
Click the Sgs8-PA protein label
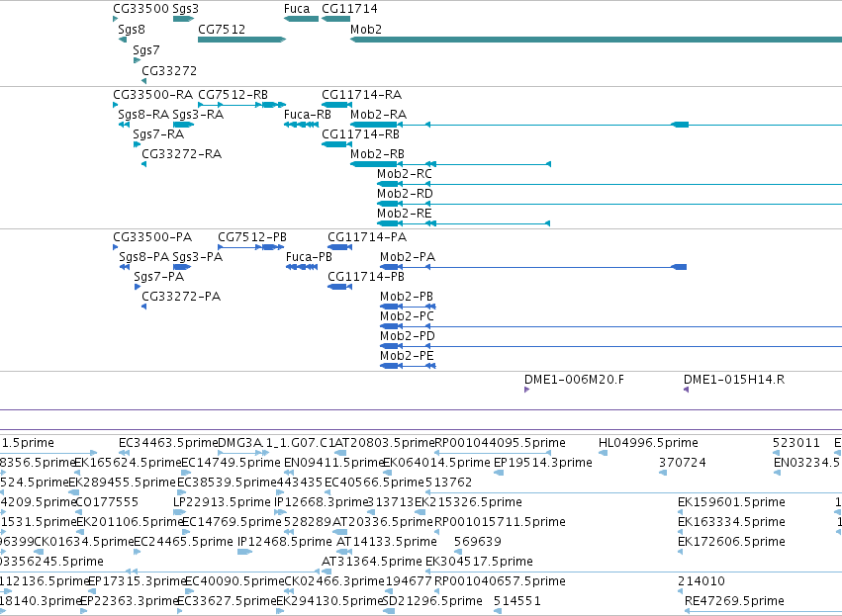(x=143, y=256)
